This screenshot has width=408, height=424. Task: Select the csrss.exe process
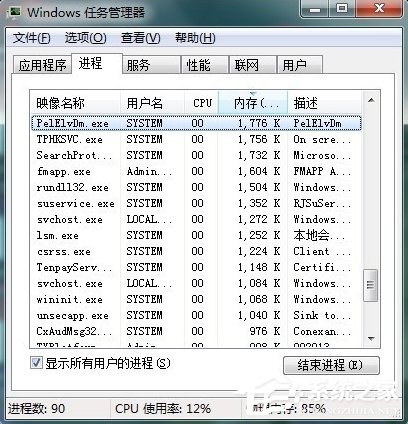pyautogui.click(x=196, y=251)
